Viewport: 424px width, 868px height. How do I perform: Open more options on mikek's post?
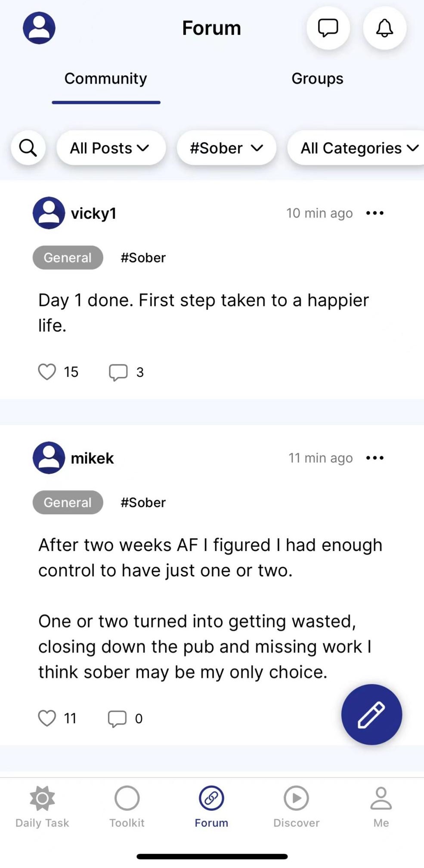(374, 458)
